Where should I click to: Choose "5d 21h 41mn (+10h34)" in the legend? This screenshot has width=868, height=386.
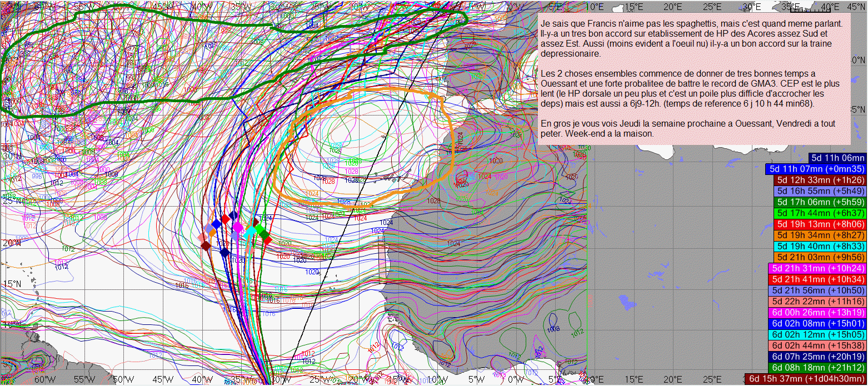(818, 279)
